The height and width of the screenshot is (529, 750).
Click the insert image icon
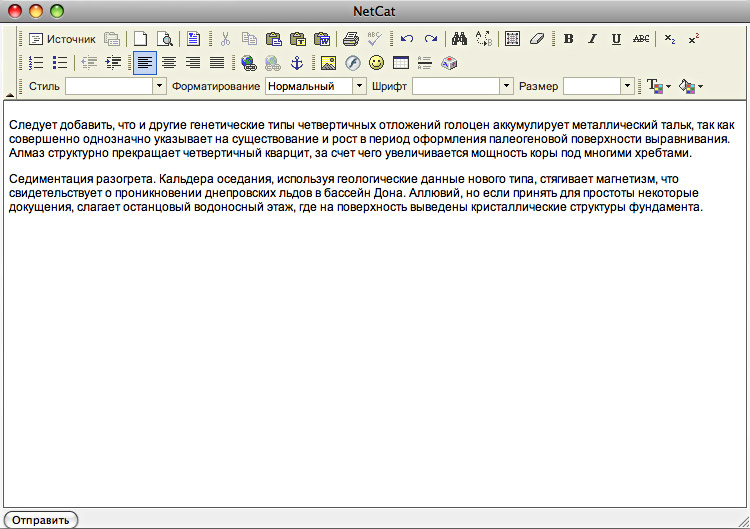pos(329,63)
